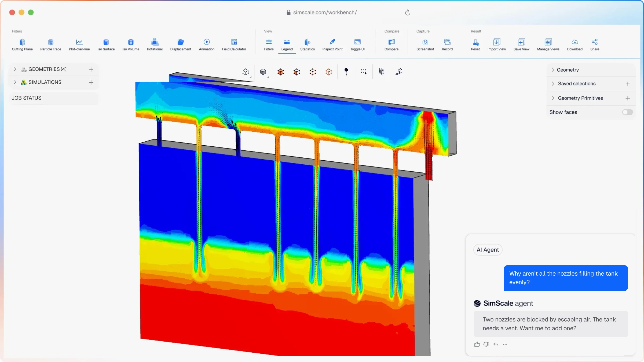Toggle the Legend view

pyautogui.click(x=287, y=45)
